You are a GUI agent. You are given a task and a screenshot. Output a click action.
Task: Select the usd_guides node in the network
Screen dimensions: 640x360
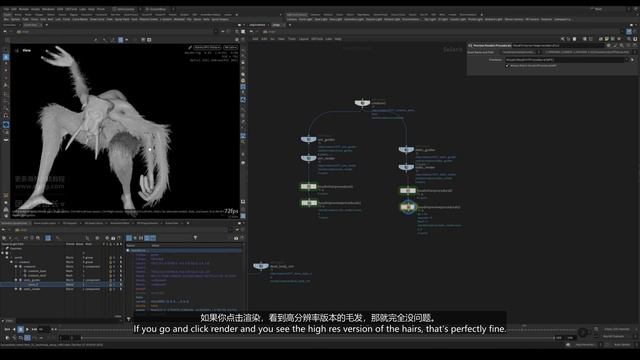click(309, 139)
